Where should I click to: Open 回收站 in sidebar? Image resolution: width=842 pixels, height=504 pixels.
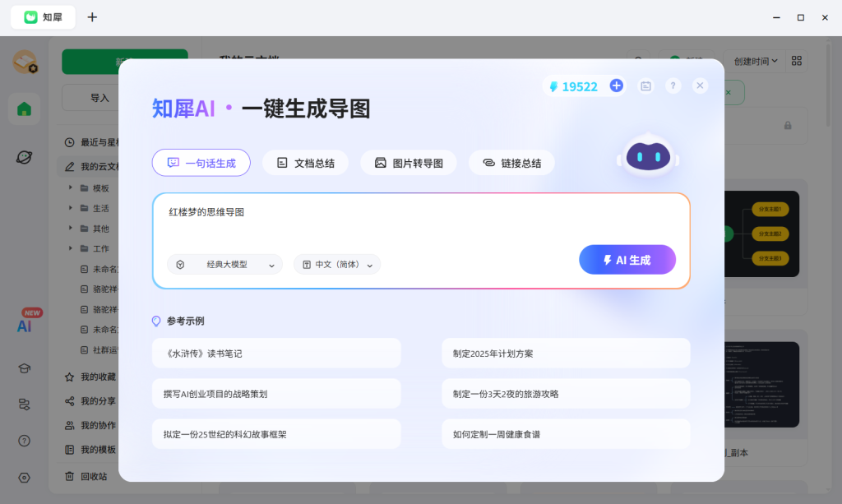coord(86,476)
